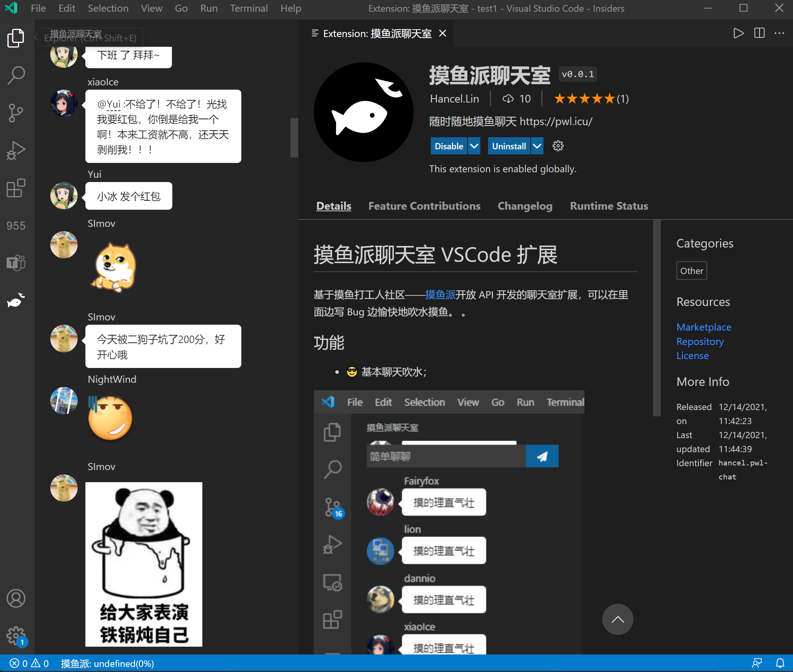Open the Explorer view in activity bar

pos(16,38)
